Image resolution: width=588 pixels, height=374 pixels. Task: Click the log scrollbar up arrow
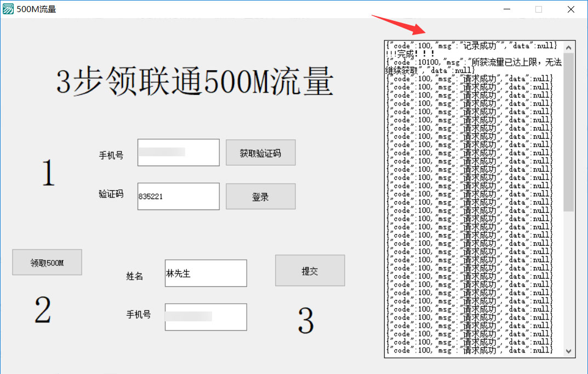tap(568, 47)
